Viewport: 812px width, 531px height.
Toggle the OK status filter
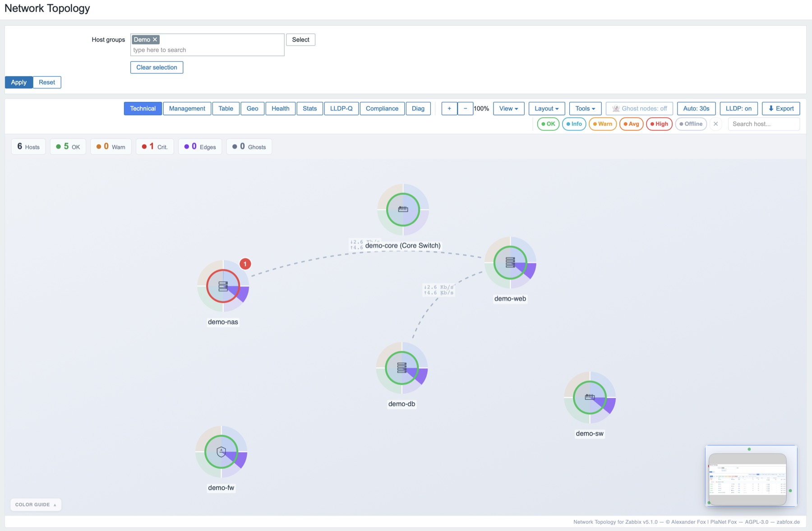point(548,124)
